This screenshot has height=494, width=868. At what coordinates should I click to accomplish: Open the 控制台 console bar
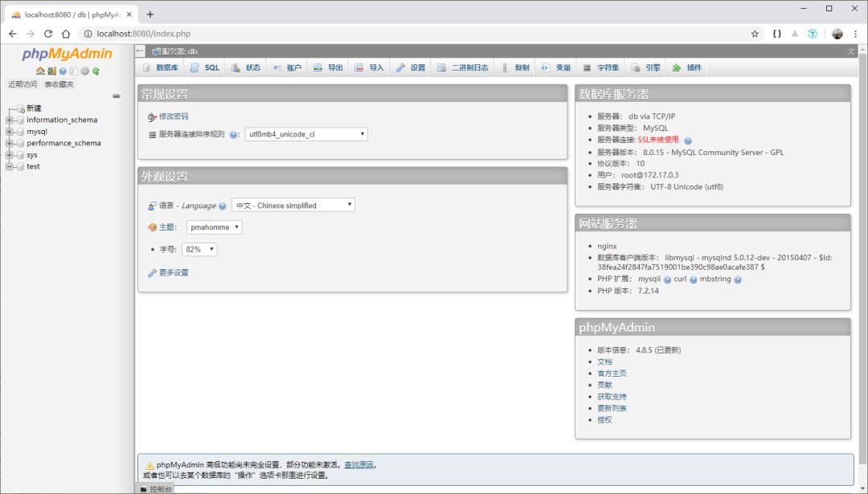pyautogui.click(x=156, y=489)
